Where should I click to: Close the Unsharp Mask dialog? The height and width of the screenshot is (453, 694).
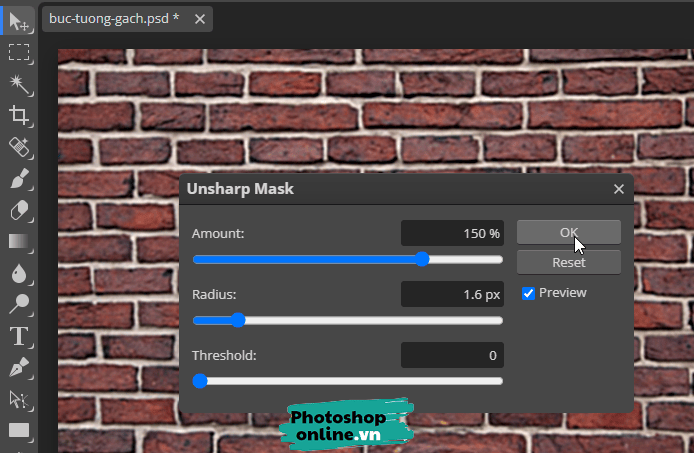click(619, 189)
